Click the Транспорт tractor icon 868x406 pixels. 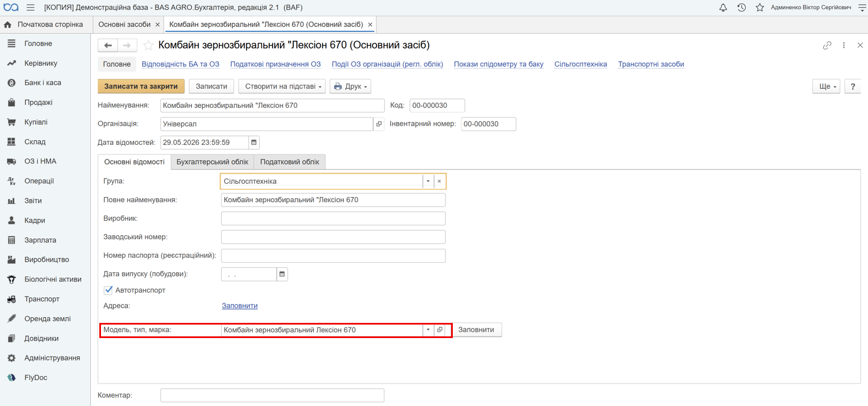pos(11,299)
